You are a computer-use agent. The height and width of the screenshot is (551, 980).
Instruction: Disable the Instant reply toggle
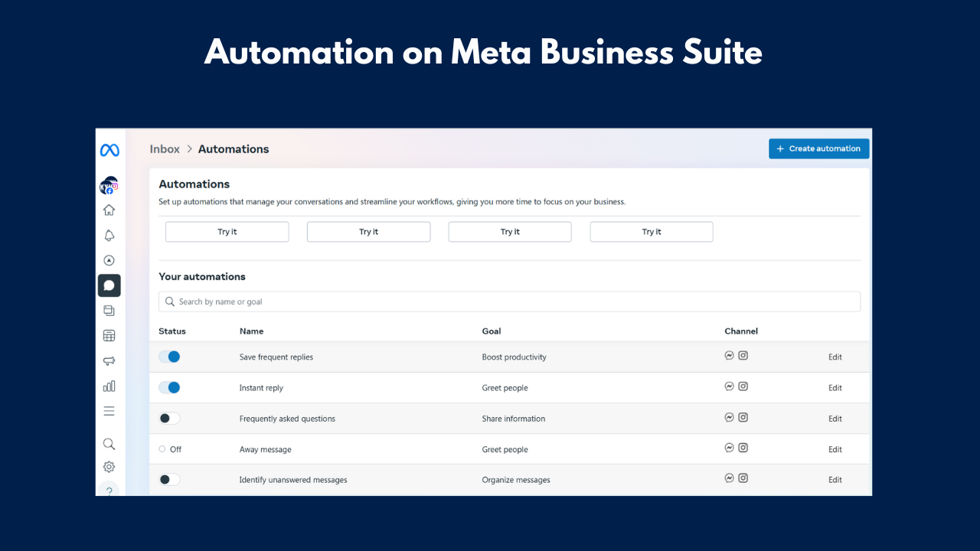pyautogui.click(x=169, y=387)
